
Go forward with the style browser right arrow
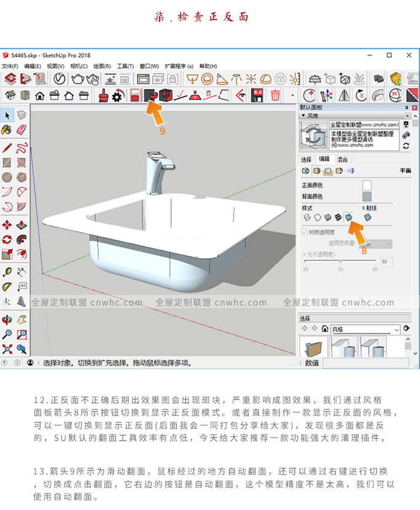click(314, 328)
